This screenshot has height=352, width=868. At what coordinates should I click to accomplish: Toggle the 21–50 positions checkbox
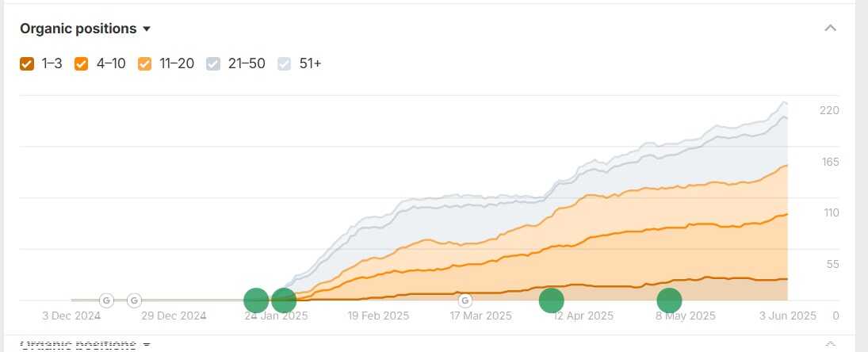click(x=213, y=64)
